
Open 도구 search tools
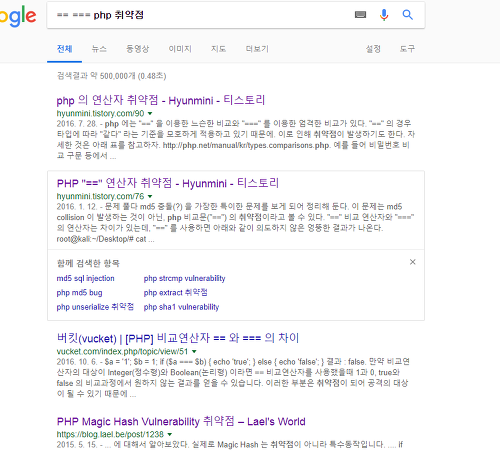407,49
